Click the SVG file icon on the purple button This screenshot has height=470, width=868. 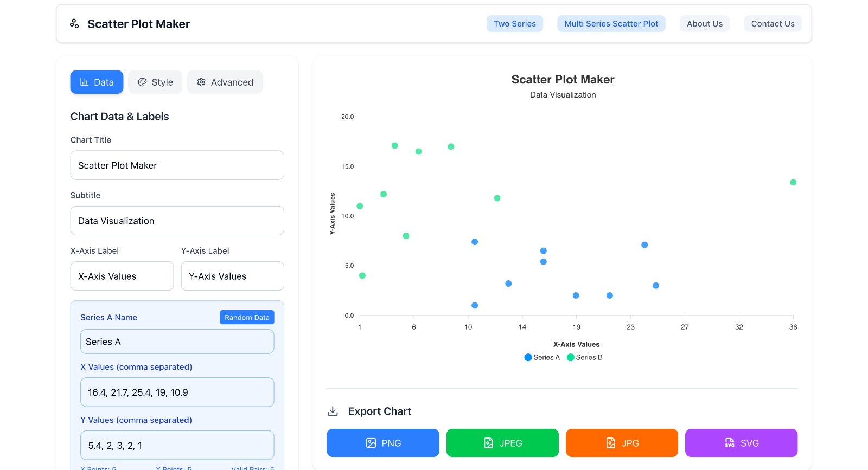point(729,443)
